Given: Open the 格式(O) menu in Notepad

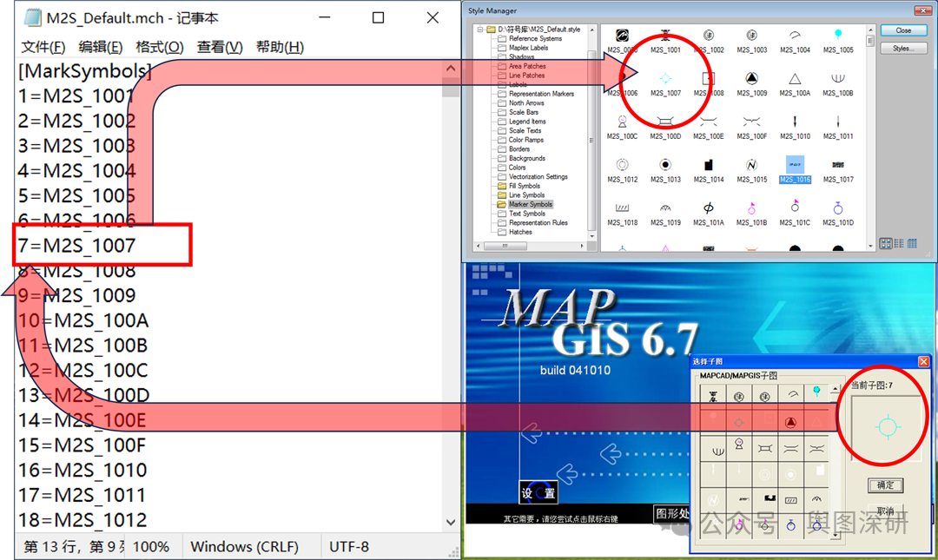Looking at the screenshot, I should click(159, 47).
